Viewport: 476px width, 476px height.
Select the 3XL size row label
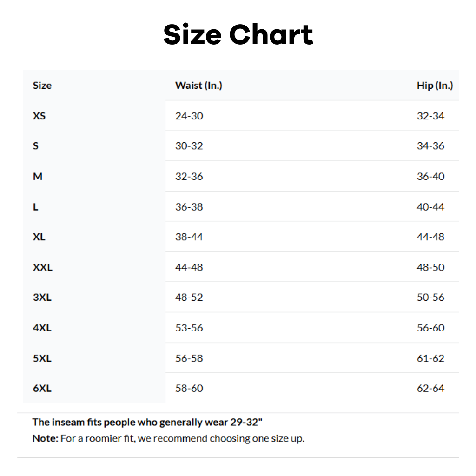click(x=42, y=297)
